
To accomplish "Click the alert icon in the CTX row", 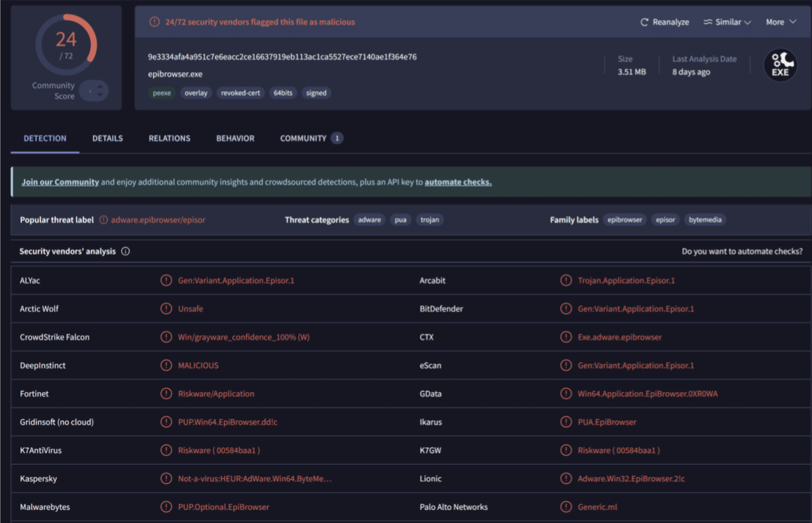I will tap(566, 337).
